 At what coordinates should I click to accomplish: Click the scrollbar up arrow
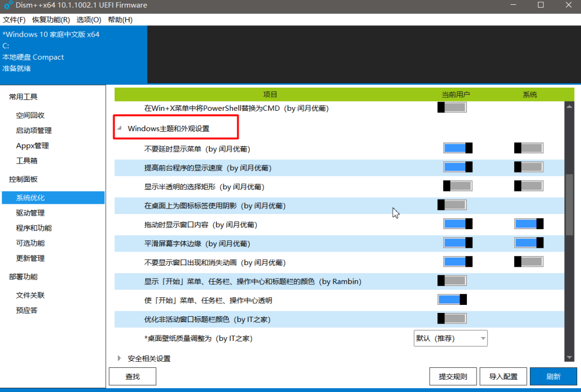pos(569,106)
